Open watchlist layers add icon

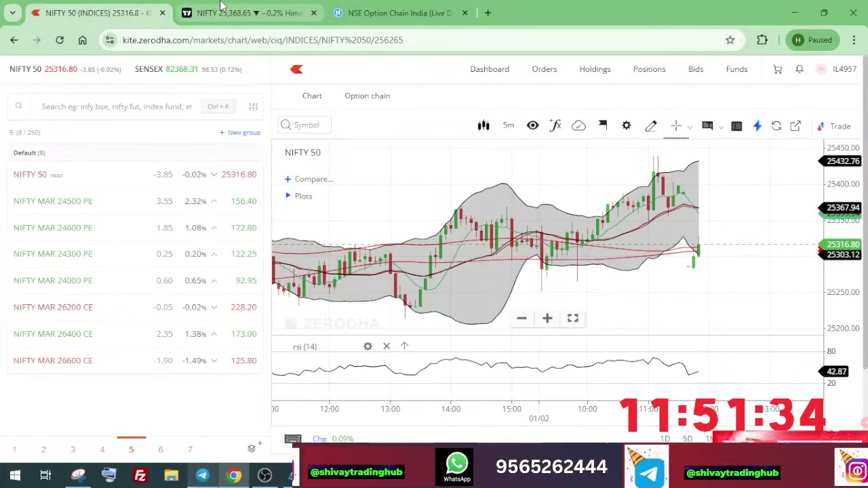pyautogui.click(x=252, y=448)
